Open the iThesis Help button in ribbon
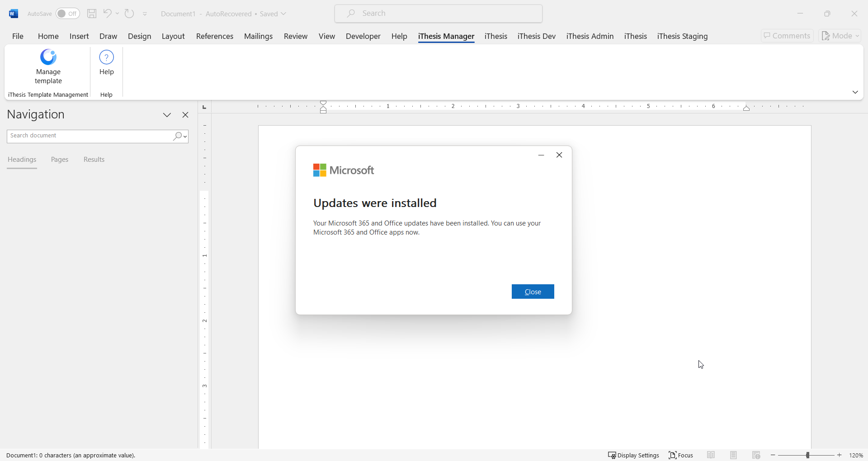Viewport: 868px width, 461px height. [x=106, y=63]
